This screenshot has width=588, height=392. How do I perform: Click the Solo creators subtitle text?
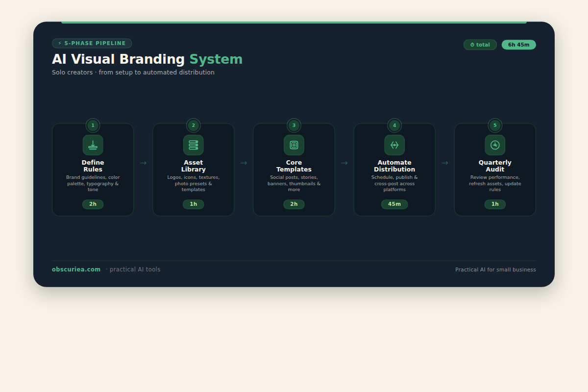click(133, 73)
